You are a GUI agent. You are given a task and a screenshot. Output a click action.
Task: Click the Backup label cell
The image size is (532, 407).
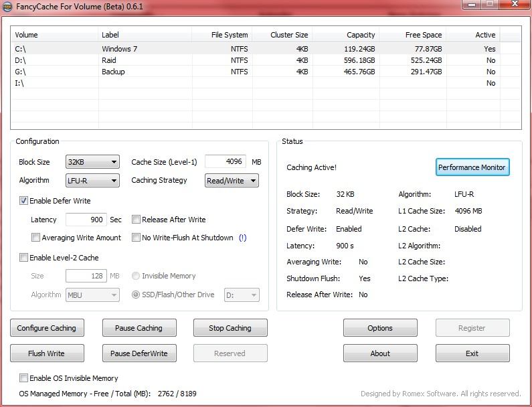(x=113, y=72)
